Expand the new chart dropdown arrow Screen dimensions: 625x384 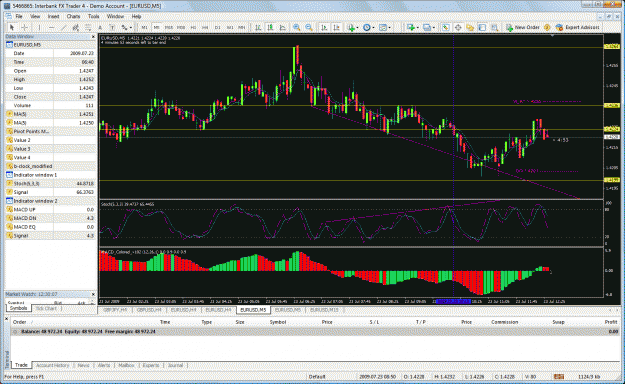tap(418, 28)
